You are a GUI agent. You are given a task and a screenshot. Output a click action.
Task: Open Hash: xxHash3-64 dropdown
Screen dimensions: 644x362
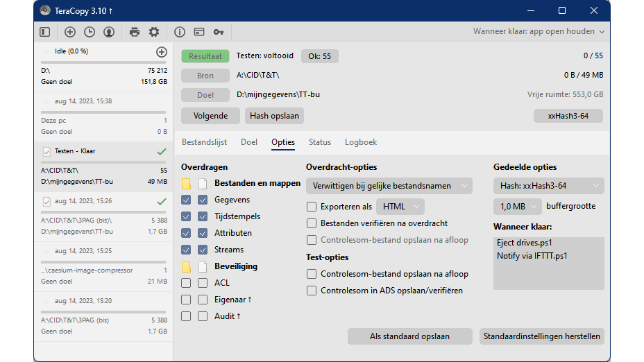(x=548, y=186)
